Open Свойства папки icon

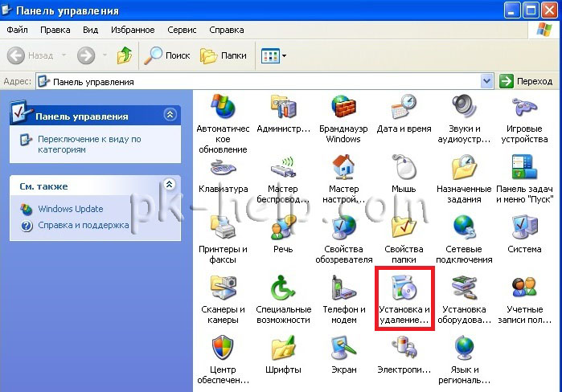coord(404,227)
